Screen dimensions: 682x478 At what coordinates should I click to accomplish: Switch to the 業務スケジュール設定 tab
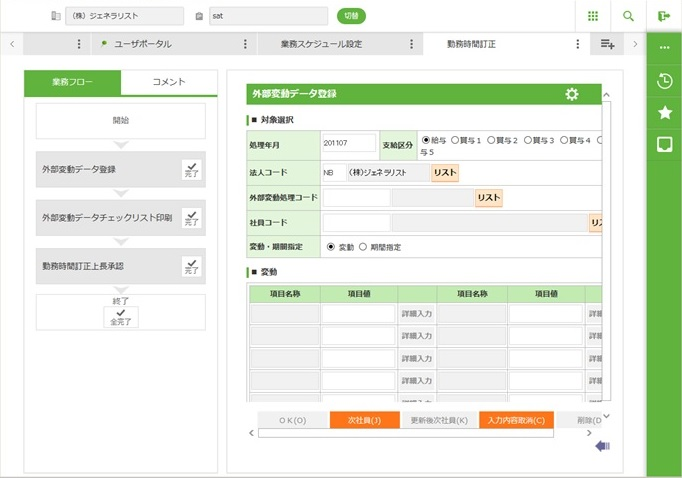click(321, 44)
